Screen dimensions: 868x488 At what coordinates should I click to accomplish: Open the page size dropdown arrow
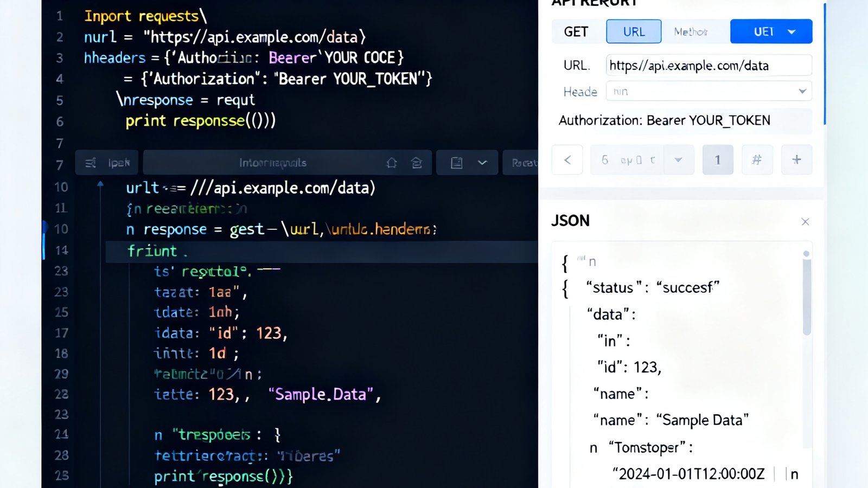click(x=678, y=160)
